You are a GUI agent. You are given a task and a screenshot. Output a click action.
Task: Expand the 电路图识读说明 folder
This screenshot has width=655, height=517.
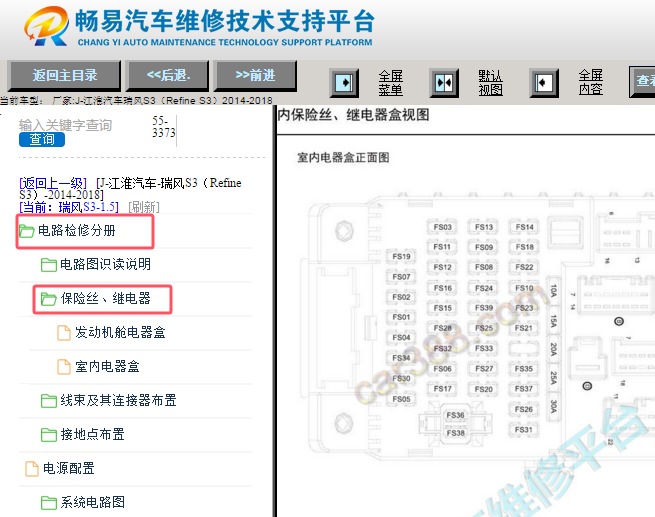pyautogui.click(x=105, y=264)
